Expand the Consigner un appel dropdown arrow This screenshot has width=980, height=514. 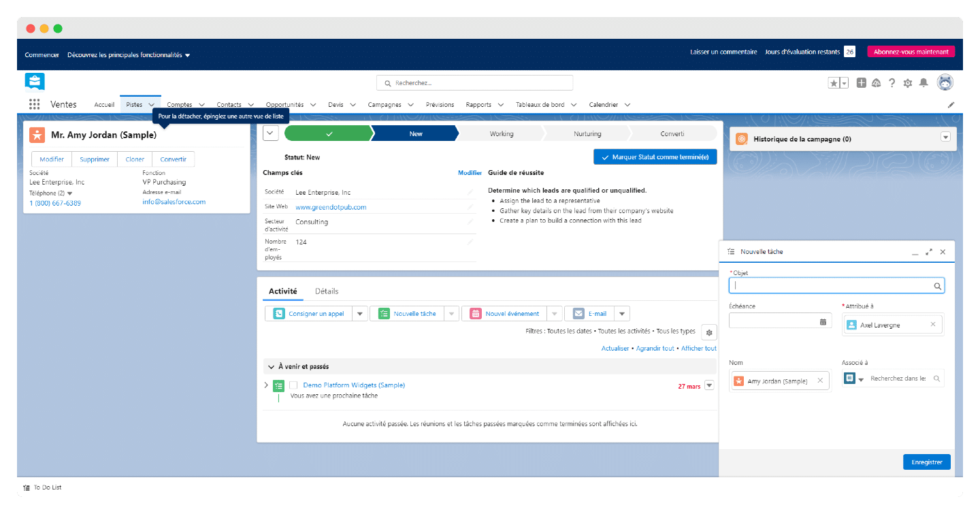point(360,314)
